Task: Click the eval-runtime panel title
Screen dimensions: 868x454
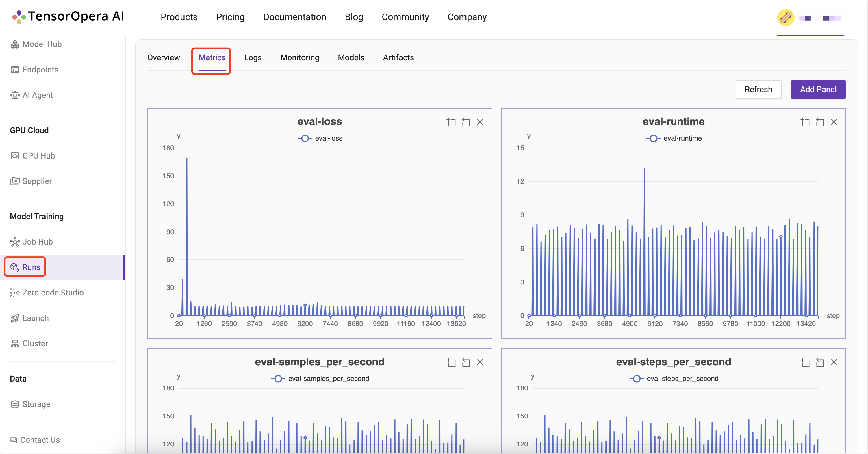Action: [673, 122]
